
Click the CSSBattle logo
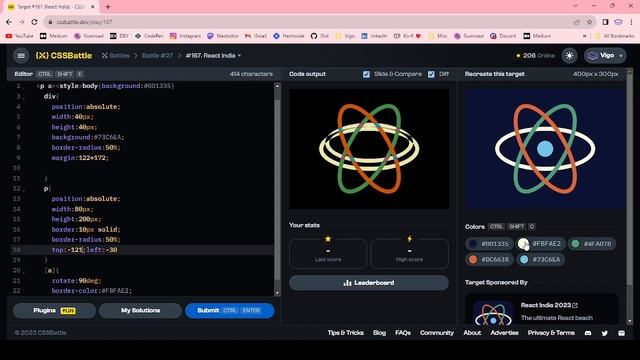click(64, 56)
